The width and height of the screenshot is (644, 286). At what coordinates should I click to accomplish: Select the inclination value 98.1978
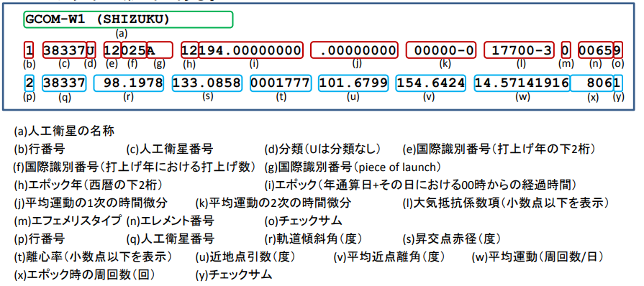pos(129,83)
